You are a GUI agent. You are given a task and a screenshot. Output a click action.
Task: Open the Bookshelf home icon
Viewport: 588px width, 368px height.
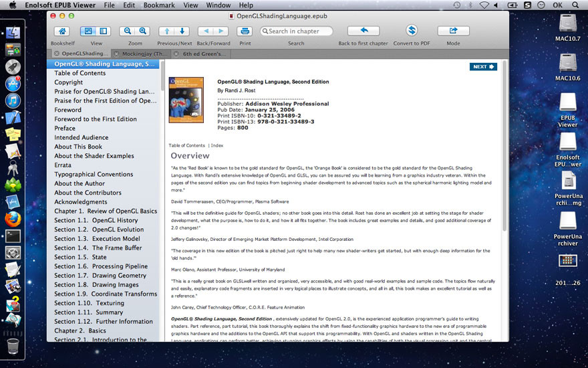[62, 31]
